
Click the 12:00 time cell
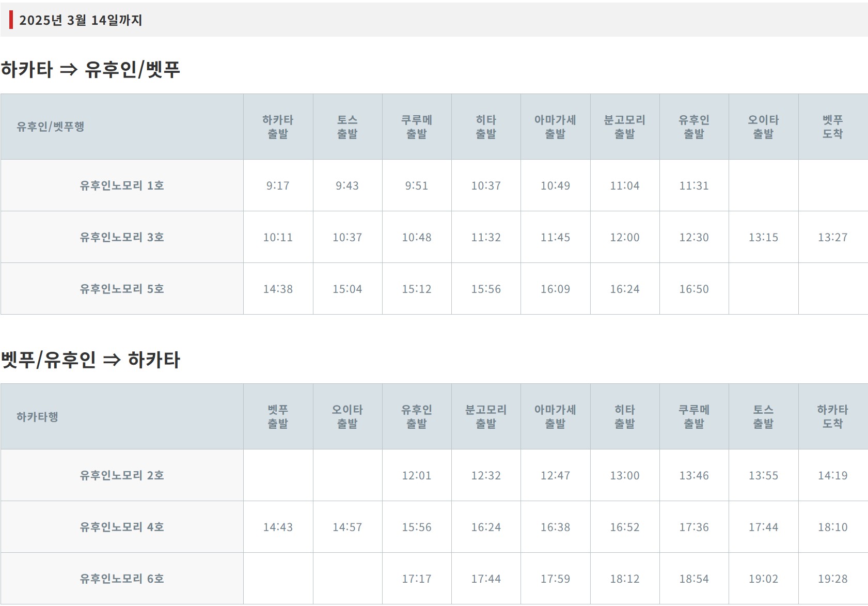(x=625, y=237)
